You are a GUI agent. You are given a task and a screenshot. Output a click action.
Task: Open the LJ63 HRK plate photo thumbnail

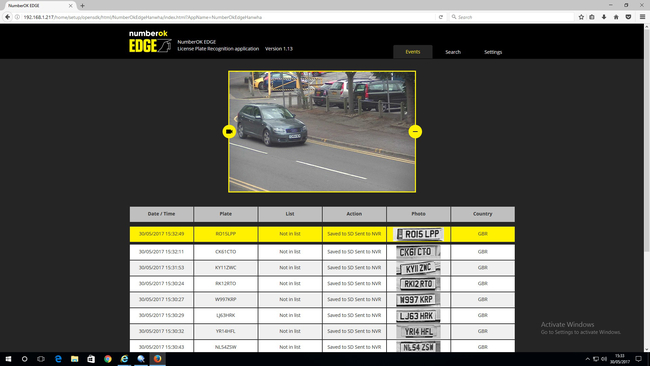click(x=418, y=315)
